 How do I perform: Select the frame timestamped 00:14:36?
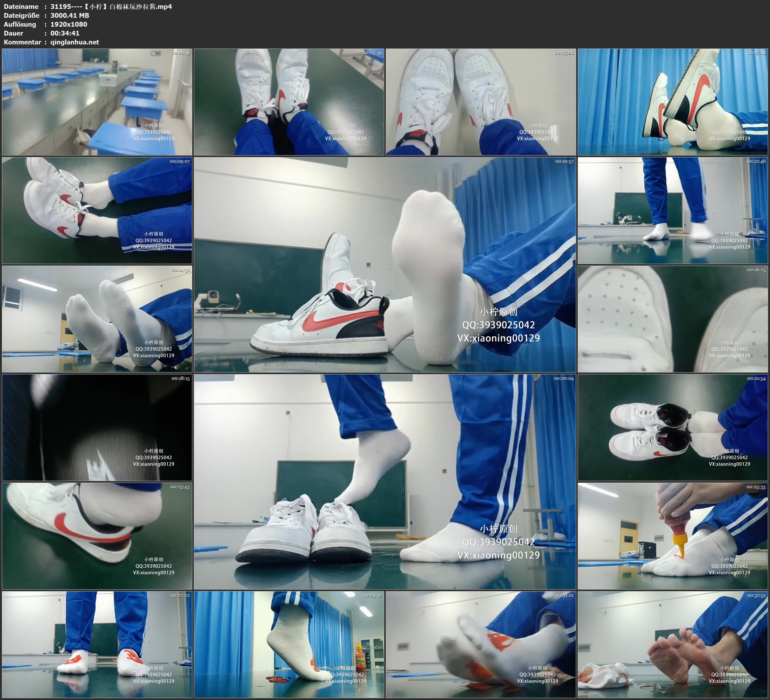click(97, 319)
